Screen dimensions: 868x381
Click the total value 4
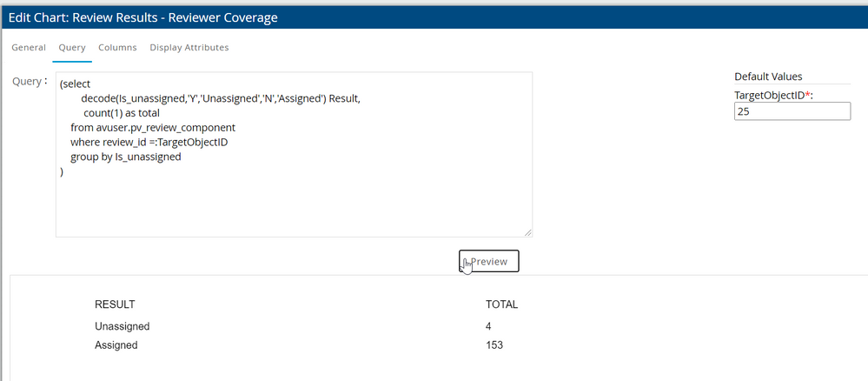click(x=489, y=326)
